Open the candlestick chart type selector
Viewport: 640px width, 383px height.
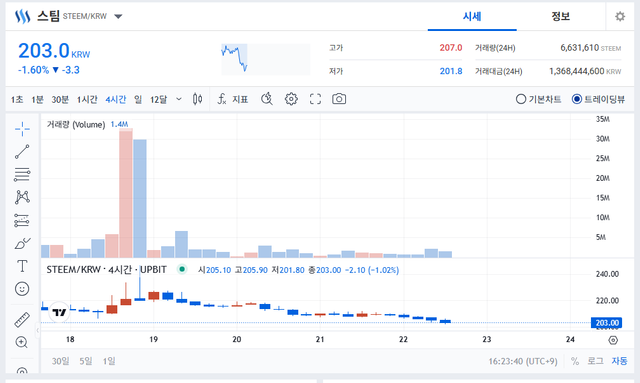pyautogui.click(x=198, y=99)
